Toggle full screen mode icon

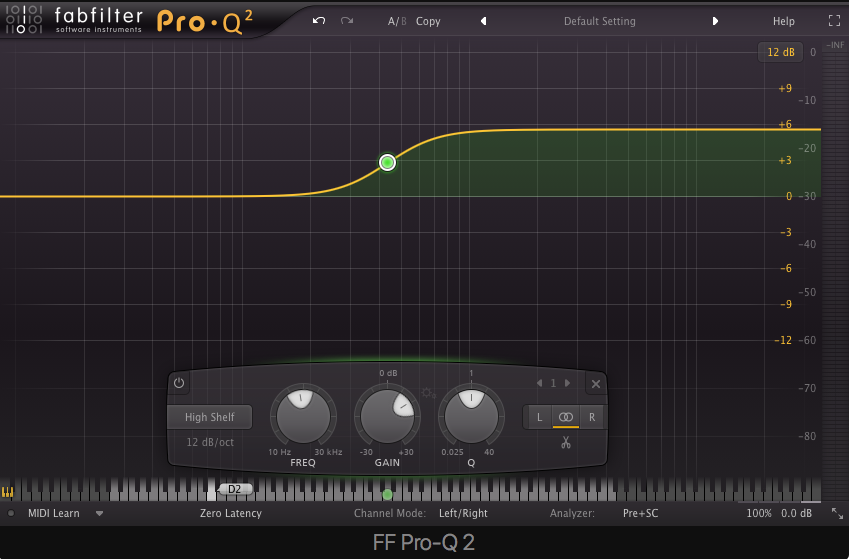[x=834, y=21]
